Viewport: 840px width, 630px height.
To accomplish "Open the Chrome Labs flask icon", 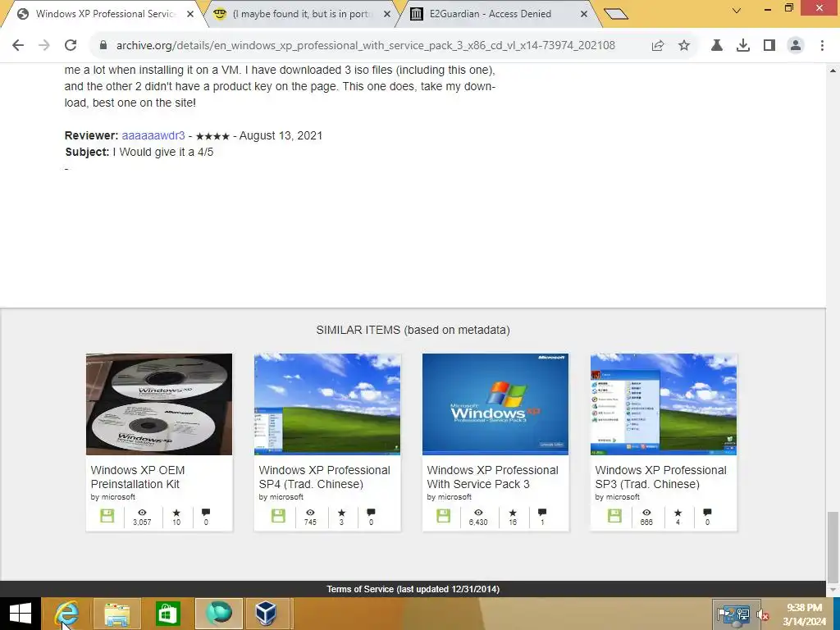I will point(717,46).
